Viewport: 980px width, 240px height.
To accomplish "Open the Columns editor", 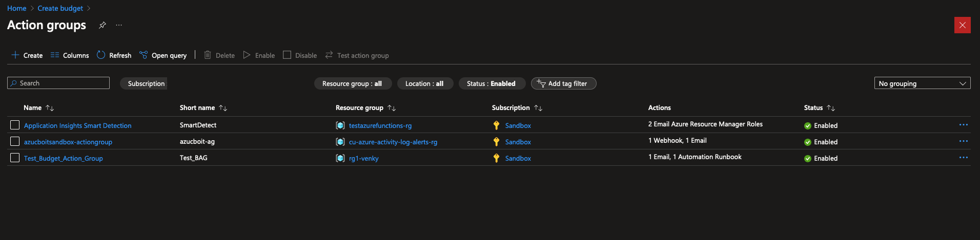I will pos(70,55).
